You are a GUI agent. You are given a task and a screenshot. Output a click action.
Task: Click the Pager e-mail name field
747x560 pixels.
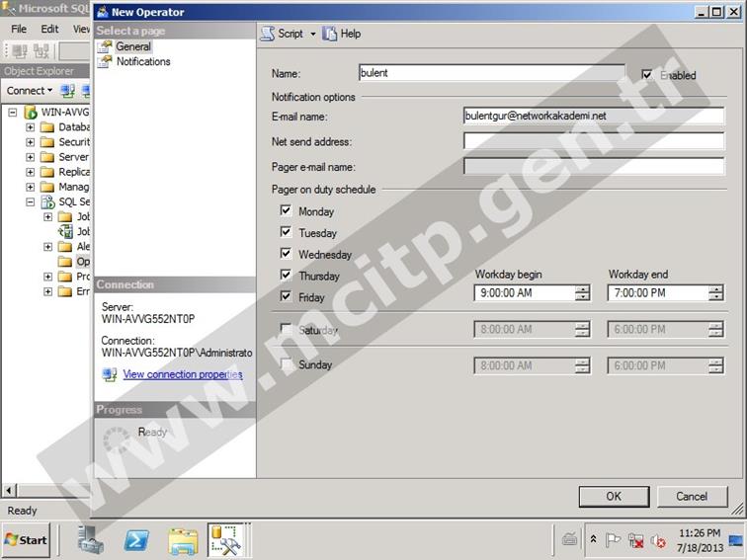(594, 166)
